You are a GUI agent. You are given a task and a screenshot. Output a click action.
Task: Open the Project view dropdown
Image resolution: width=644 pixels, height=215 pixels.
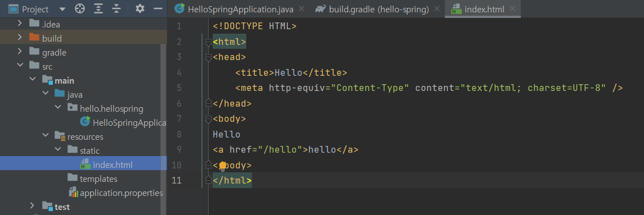tap(62, 9)
